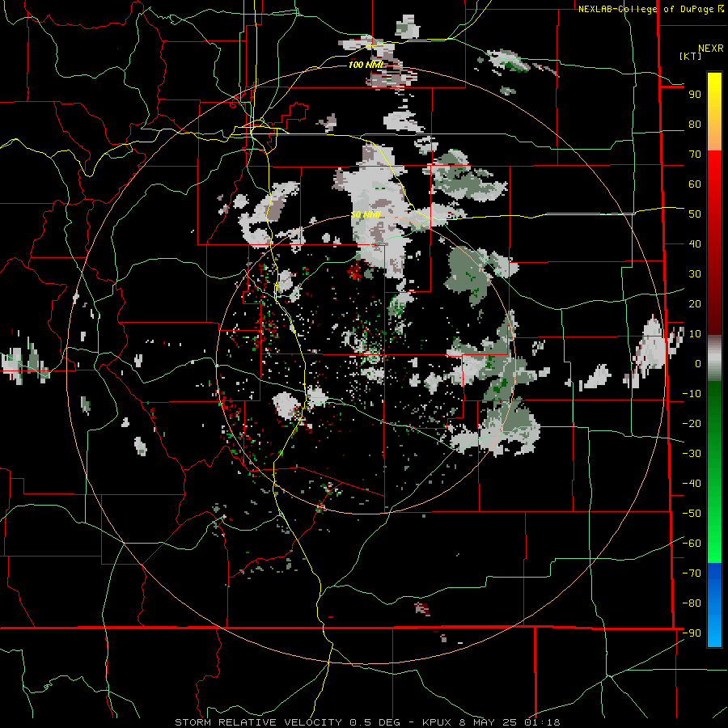
Task: Click the -50 value on the scale
Action: pyautogui.click(x=692, y=513)
